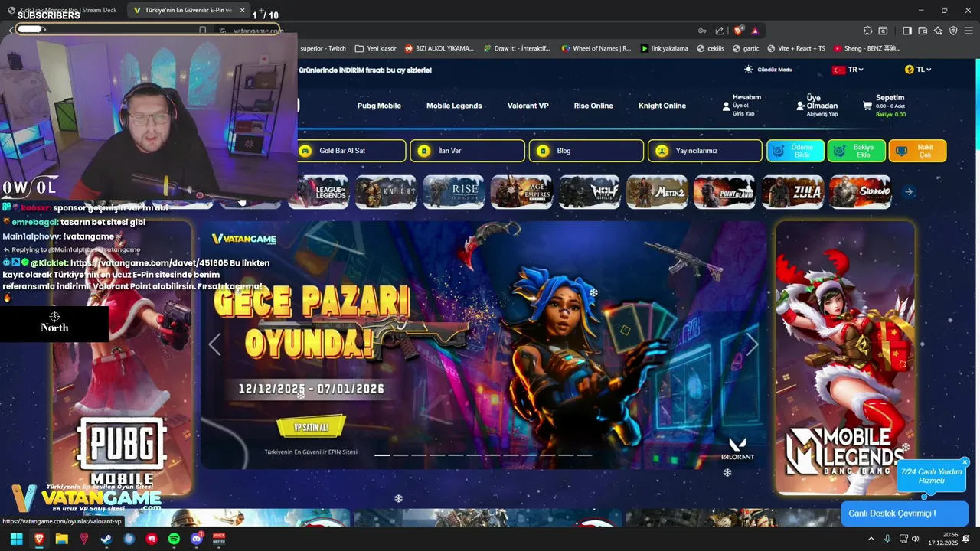
Task: Click the share page icon in address bar
Action: pyautogui.click(x=720, y=31)
